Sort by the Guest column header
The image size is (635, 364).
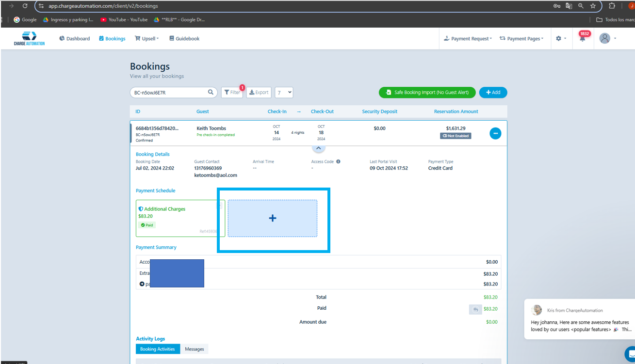coord(203,111)
